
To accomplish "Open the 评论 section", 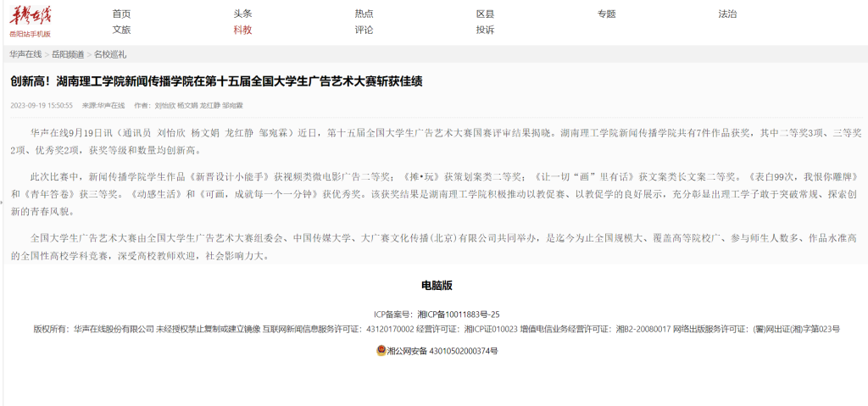I will click(x=364, y=30).
